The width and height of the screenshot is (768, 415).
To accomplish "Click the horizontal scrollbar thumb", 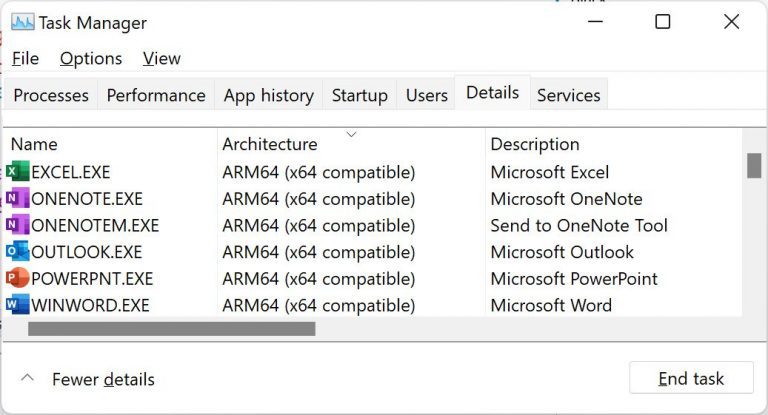I will [x=171, y=328].
